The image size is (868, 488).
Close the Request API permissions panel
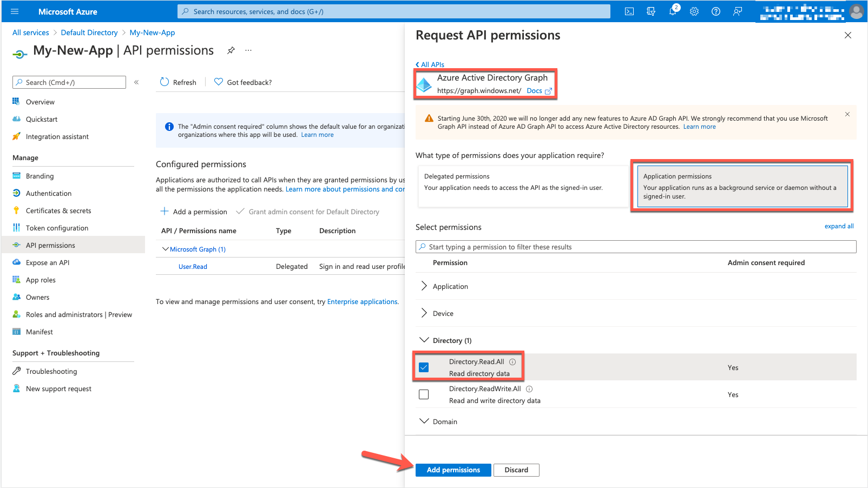click(848, 35)
